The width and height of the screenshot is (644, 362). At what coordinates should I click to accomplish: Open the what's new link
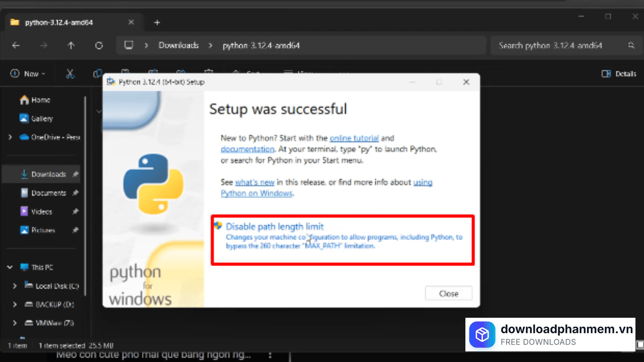(255, 182)
